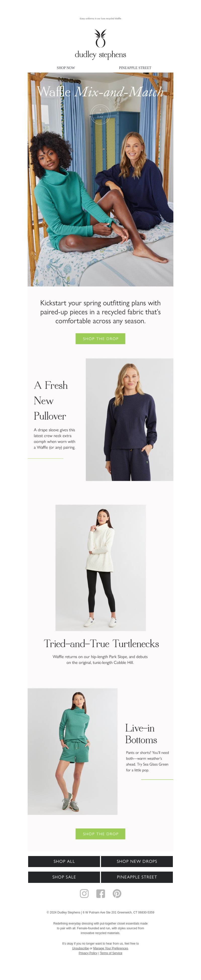Click the green shorts outfit photo
Viewport: 201px width, 980px height.
coord(72,752)
